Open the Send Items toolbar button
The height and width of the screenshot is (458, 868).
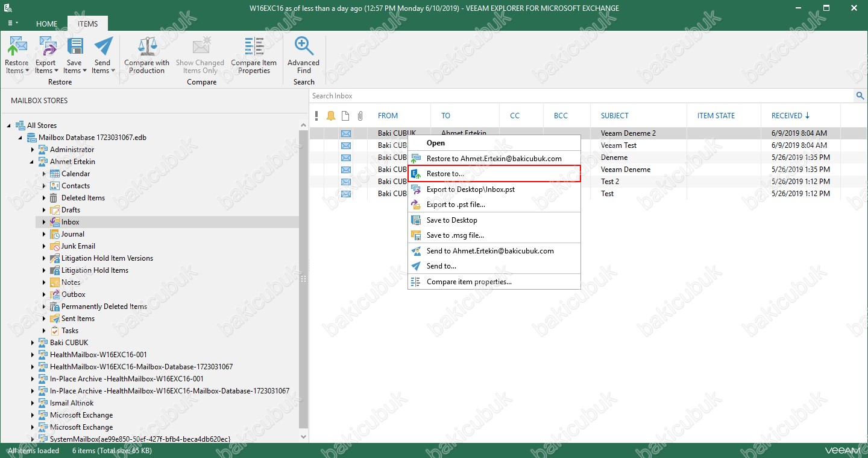pos(103,55)
